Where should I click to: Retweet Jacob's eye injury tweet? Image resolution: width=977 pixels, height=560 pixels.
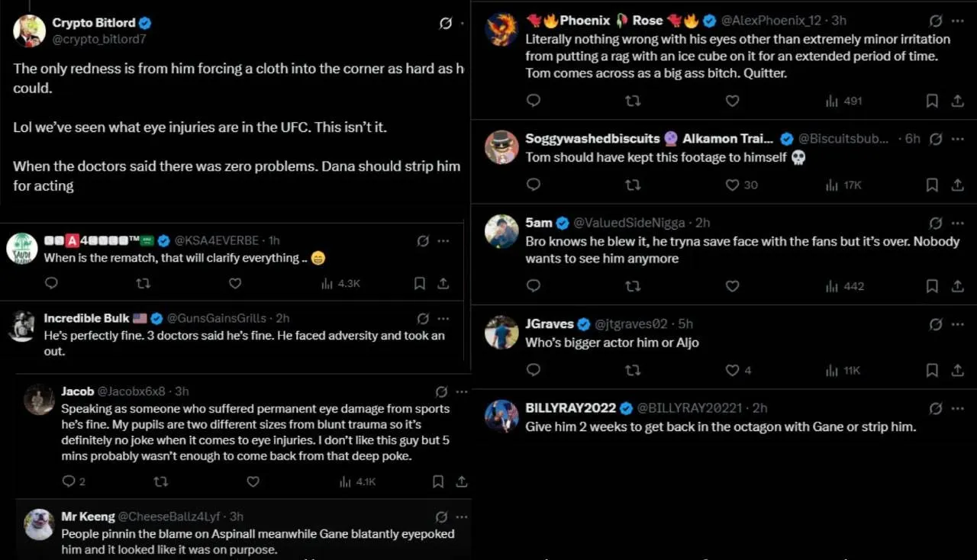160,481
